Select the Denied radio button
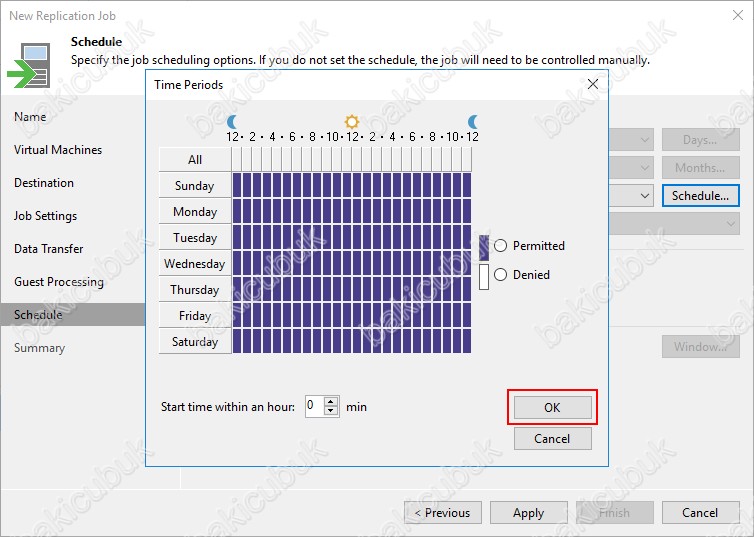The width and height of the screenshot is (754, 537). [x=501, y=275]
